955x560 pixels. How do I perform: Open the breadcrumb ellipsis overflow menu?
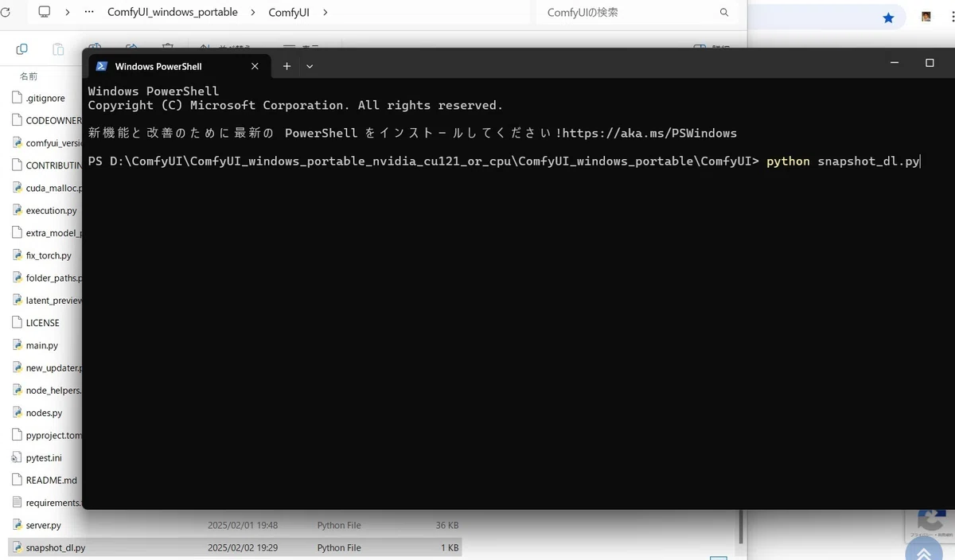pyautogui.click(x=88, y=12)
